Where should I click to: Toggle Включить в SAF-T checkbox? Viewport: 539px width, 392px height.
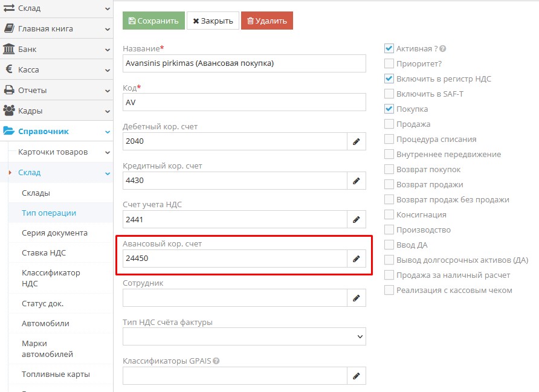click(x=389, y=94)
